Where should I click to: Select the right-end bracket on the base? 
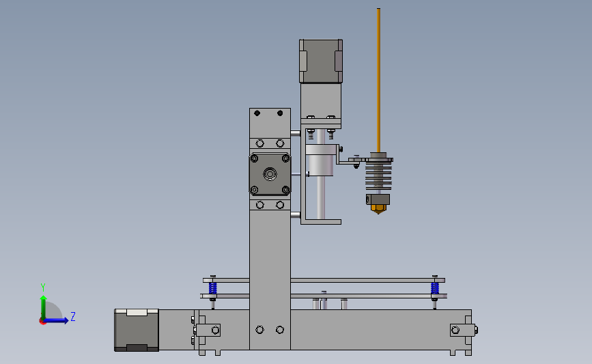tap(463, 330)
